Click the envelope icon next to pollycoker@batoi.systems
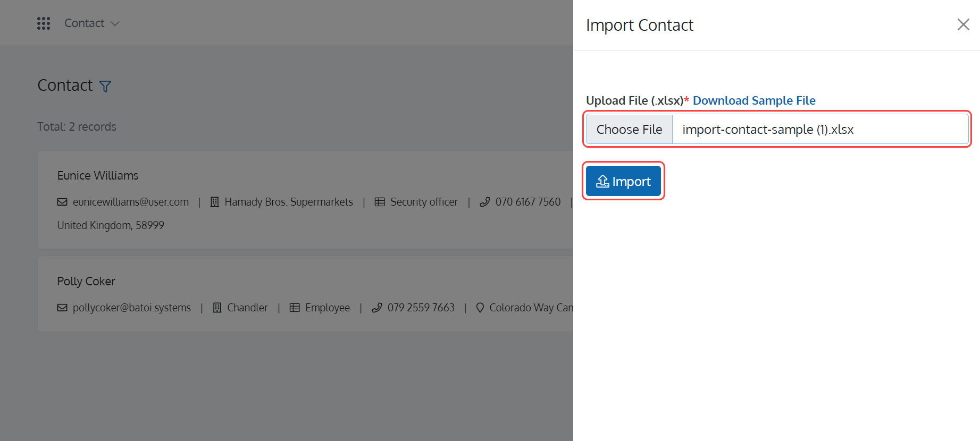The height and width of the screenshot is (441, 980). [x=62, y=308]
